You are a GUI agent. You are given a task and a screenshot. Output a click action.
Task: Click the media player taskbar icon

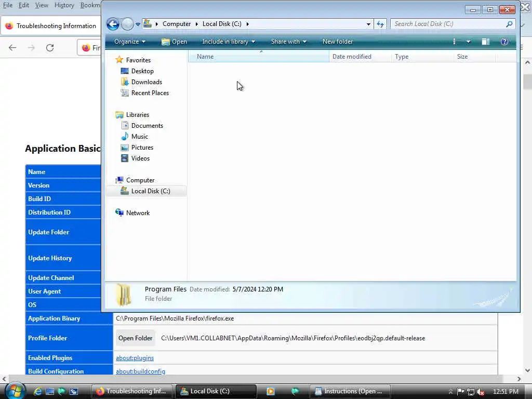[270, 391]
